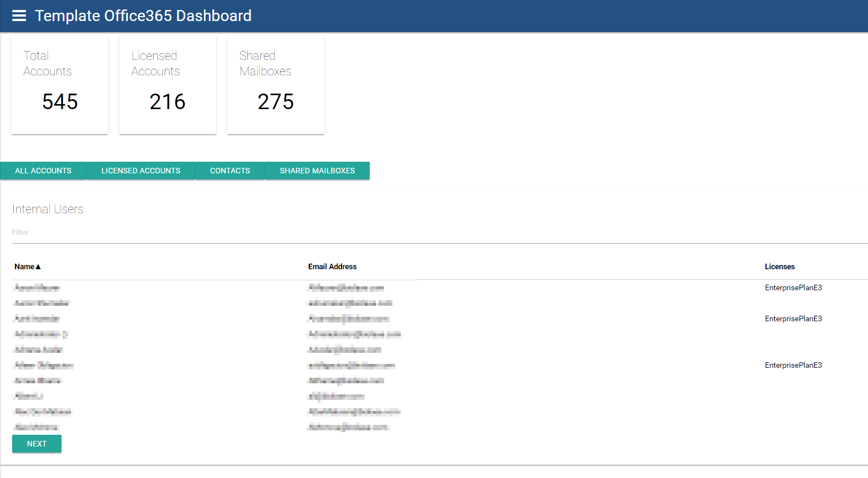
Task: Switch to the All Accounts tab
Action: [43, 171]
